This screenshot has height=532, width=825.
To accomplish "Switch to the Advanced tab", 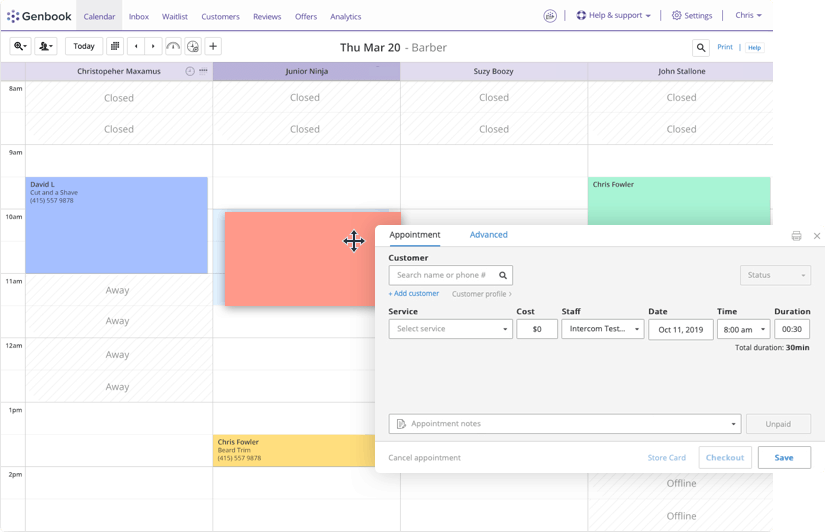I will point(488,235).
